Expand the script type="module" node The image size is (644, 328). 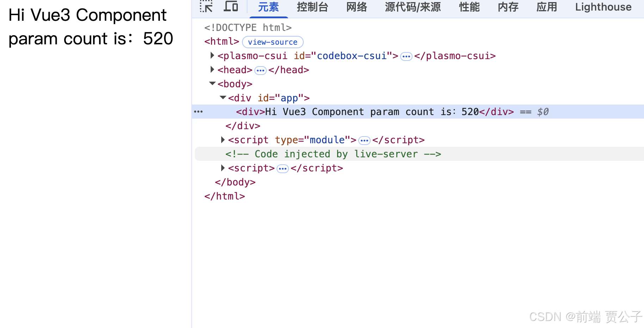click(223, 140)
